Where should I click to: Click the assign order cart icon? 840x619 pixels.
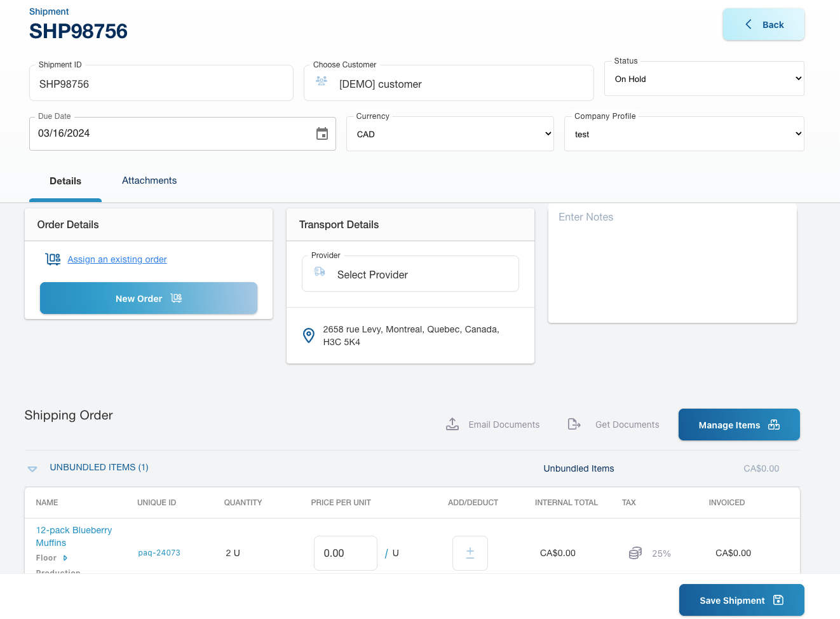tap(53, 259)
